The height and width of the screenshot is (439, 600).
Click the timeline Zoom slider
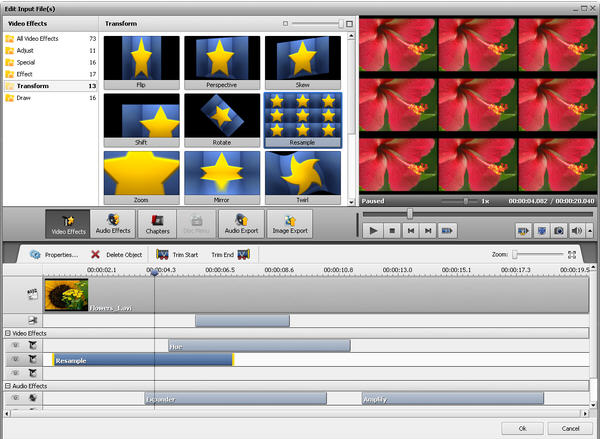coord(516,255)
